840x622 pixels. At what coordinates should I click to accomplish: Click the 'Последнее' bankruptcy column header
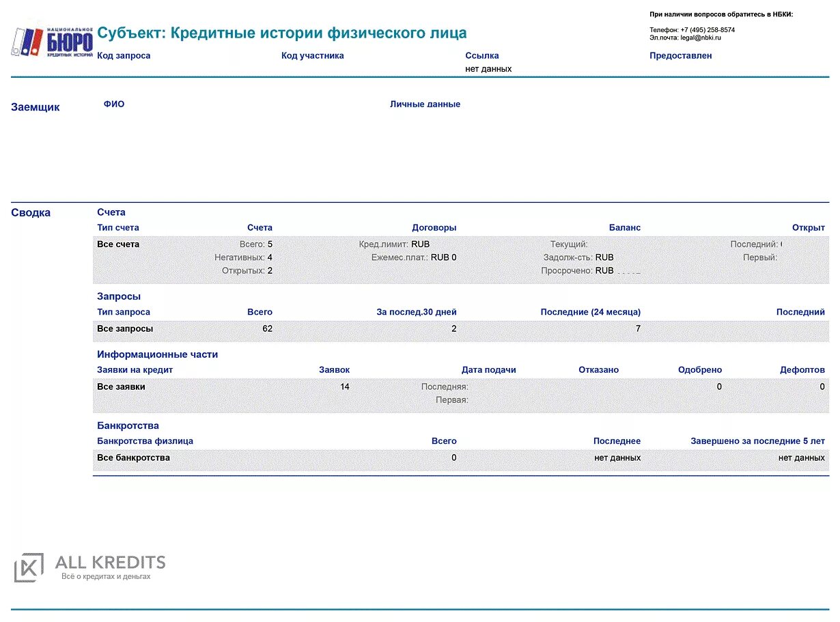(x=617, y=441)
